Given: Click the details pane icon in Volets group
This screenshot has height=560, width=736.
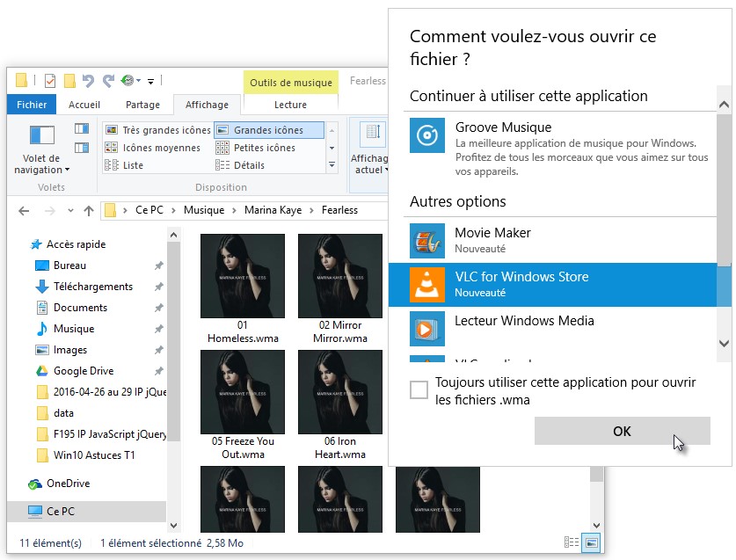Looking at the screenshot, I should (82, 148).
